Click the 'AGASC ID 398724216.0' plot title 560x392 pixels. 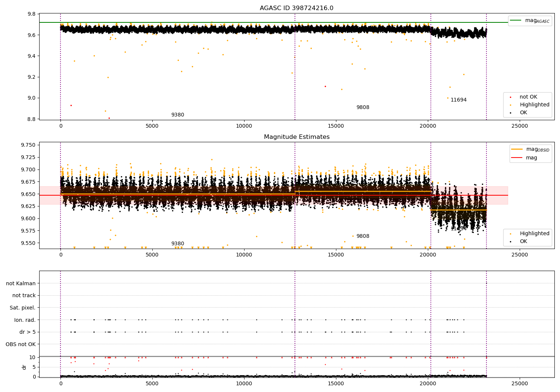click(296, 8)
